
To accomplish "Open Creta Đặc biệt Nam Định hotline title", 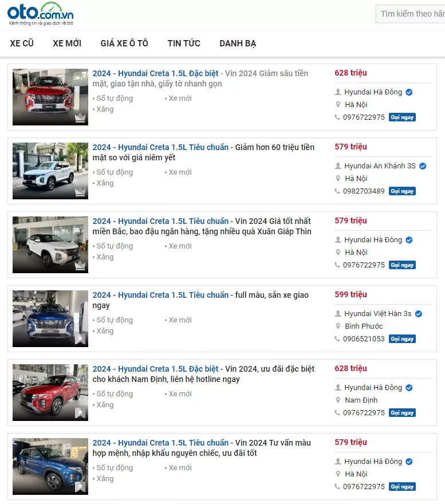I will pos(203,374).
